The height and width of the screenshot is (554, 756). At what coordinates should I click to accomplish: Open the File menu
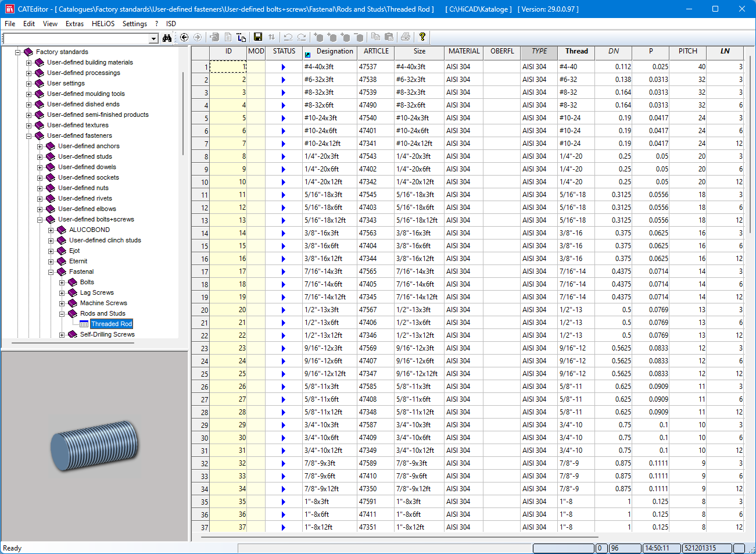click(x=10, y=24)
